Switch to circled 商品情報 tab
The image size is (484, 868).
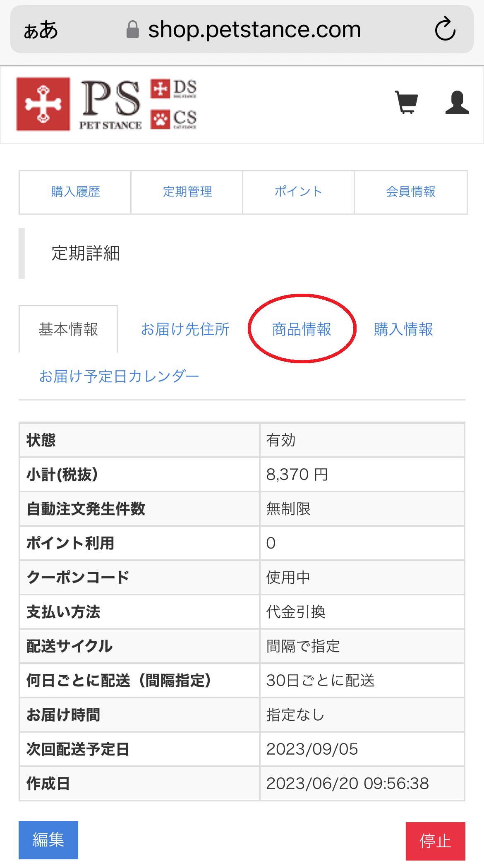[302, 329]
